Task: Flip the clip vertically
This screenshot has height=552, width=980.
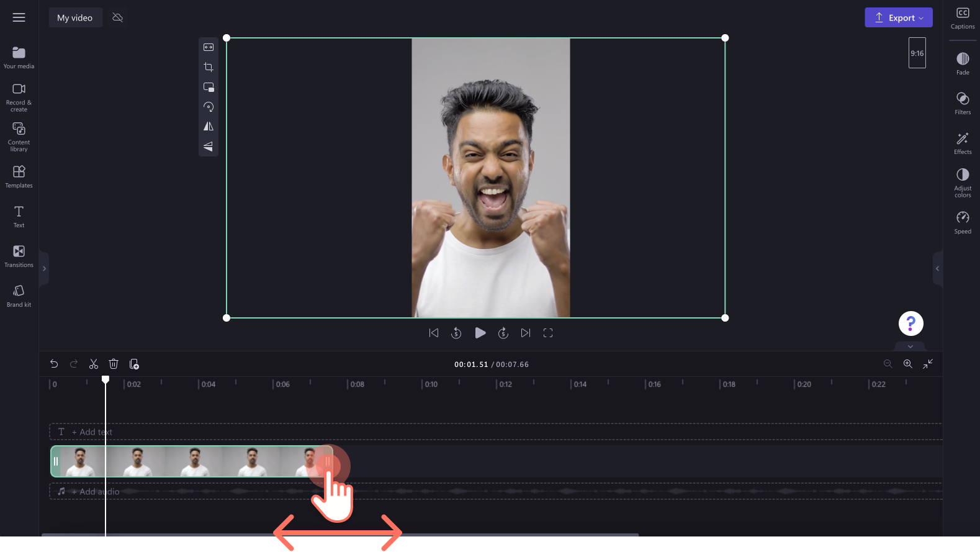Action: tap(209, 147)
